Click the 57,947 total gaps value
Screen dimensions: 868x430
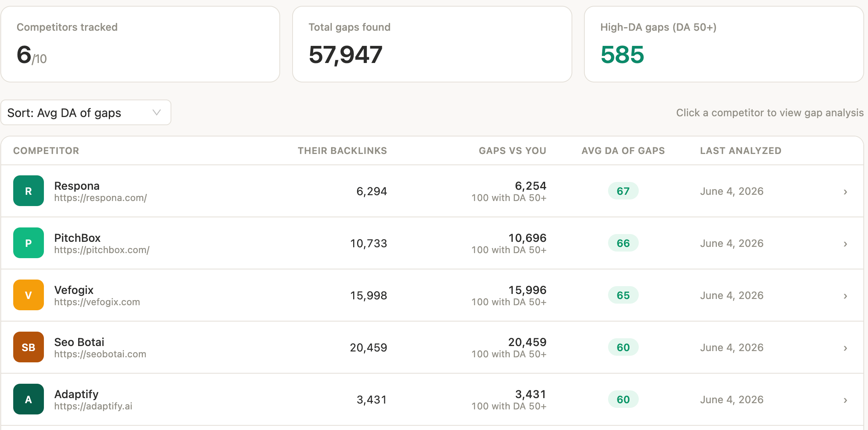345,55
